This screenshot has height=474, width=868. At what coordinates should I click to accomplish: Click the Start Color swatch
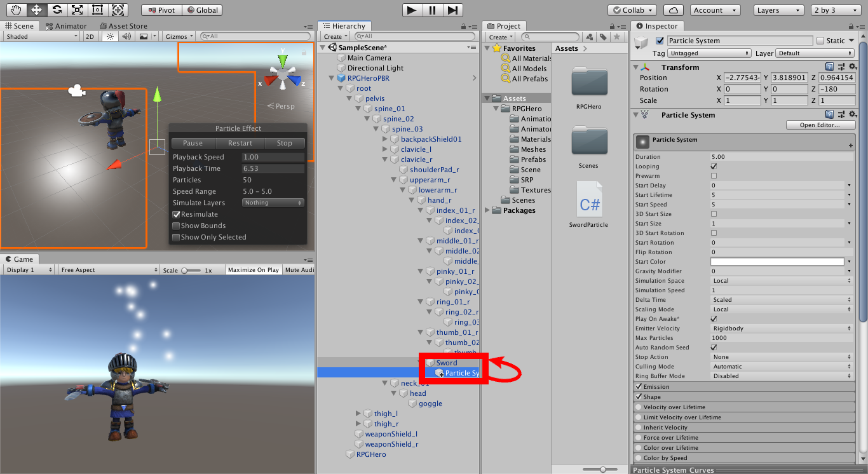click(778, 262)
